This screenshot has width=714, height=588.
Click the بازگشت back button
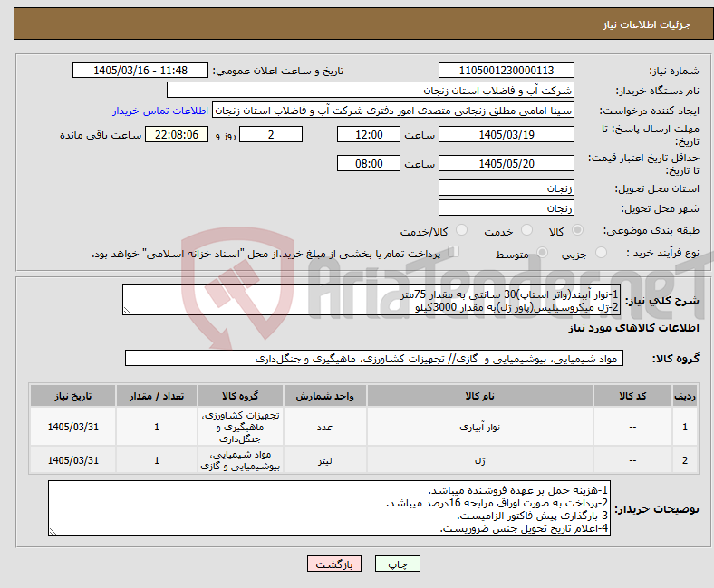pyautogui.click(x=334, y=564)
